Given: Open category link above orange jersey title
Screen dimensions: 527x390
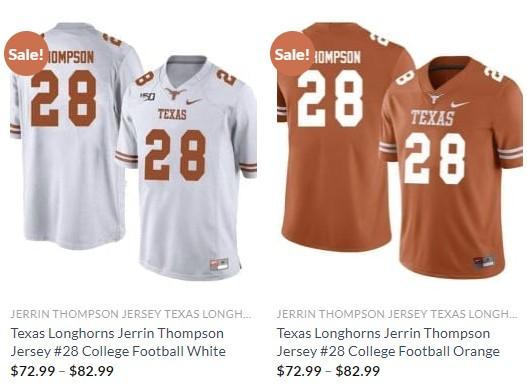Looking at the screenshot, I should pos(397,314).
